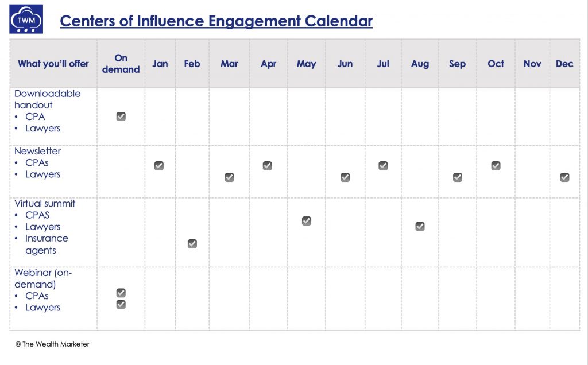Uncheck the Virtual summit May checkbox
588x365 pixels.
[307, 221]
